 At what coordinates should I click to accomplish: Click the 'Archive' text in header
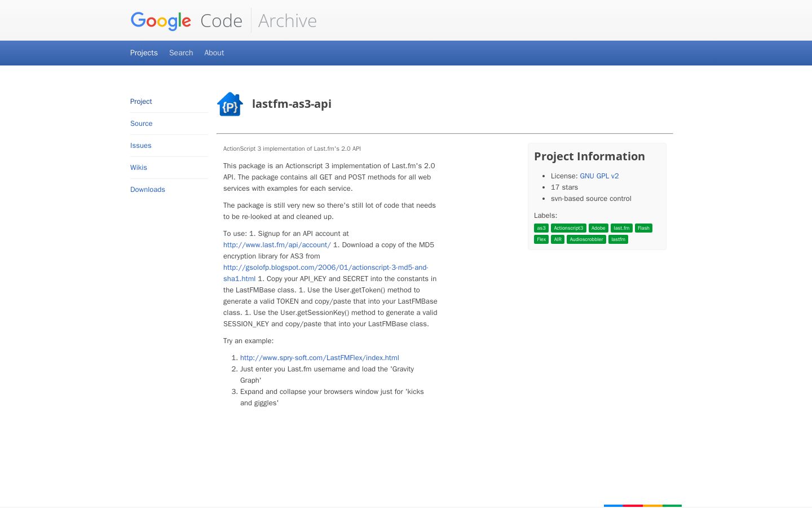click(288, 21)
